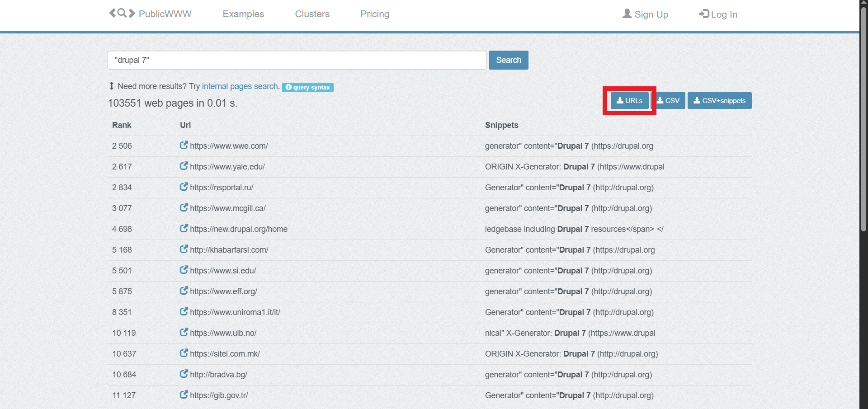Screen dimensions: 868x409
Task: Open external link icon for gib.gov.tr
Action: [x=184, y=395]
